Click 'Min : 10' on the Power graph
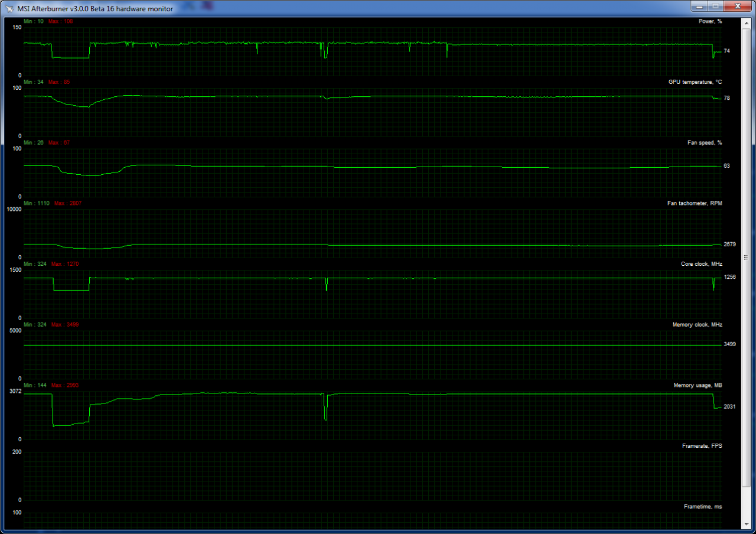Screen dimensions: 756x534 (34, 21)
